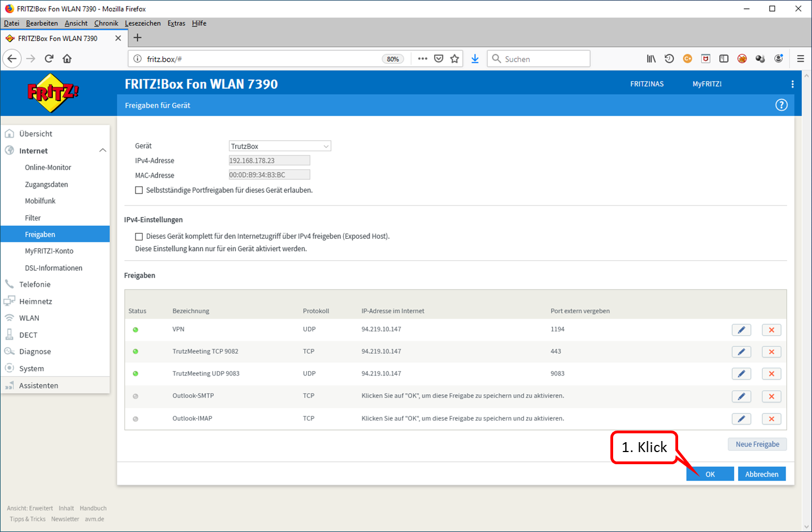Bookmark this page with the star icon
Image resolution: width=812 pixels, height=532 pixels.
pos(454,58)
